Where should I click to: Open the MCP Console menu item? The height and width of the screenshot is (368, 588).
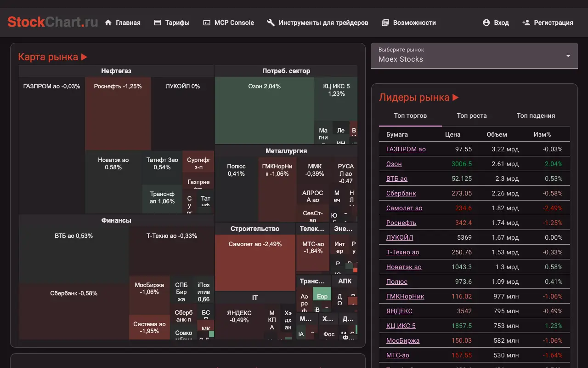(228, 23)
